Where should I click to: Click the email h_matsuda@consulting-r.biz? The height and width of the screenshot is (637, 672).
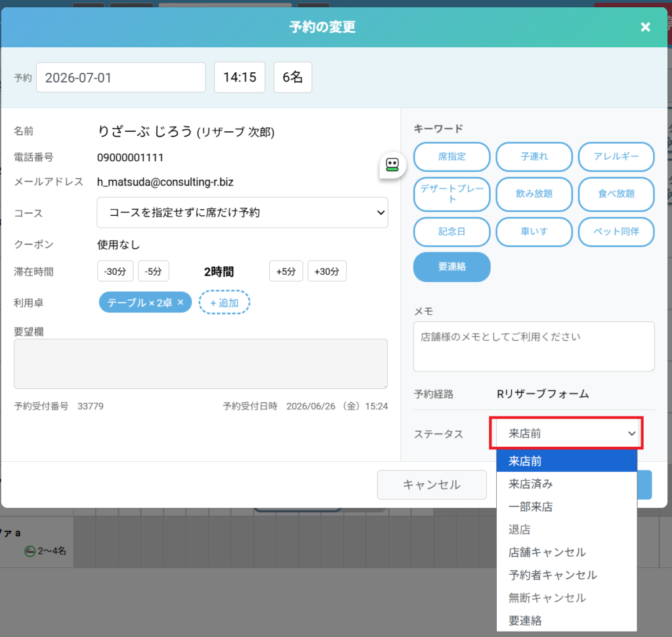pyautogui.click(x=165, y=182)
